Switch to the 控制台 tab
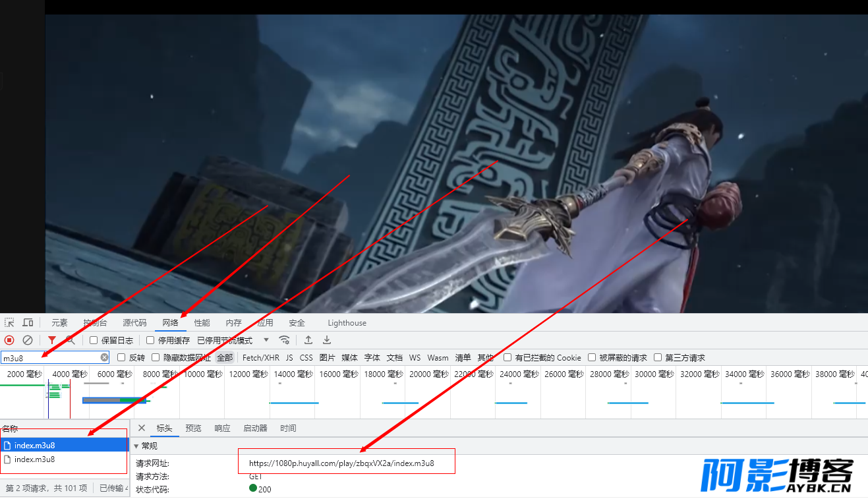Viewport: 868px width, 499px height. 95,322
